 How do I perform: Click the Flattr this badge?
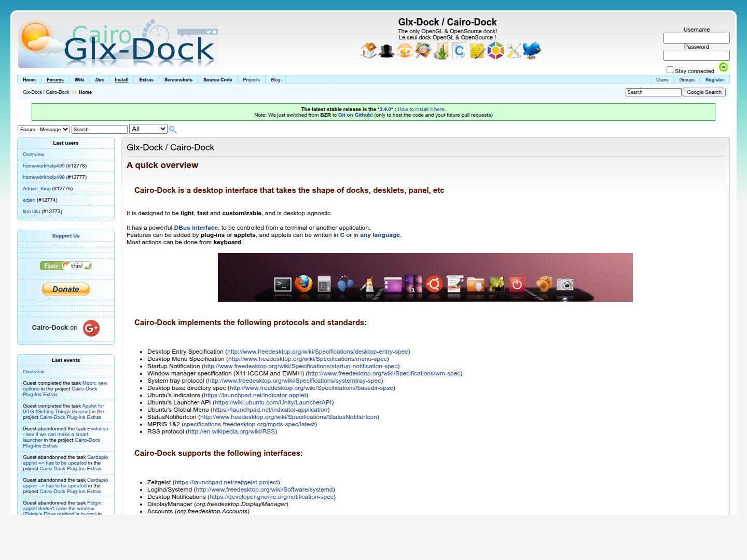(x=66, y=266)
